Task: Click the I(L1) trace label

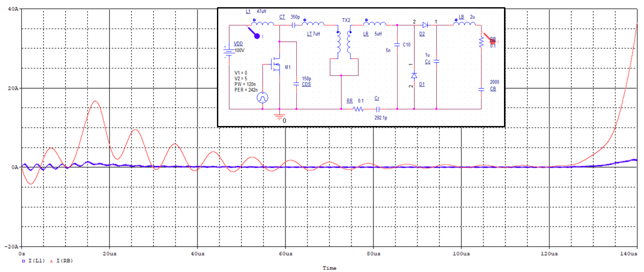Action: (37, 261)
